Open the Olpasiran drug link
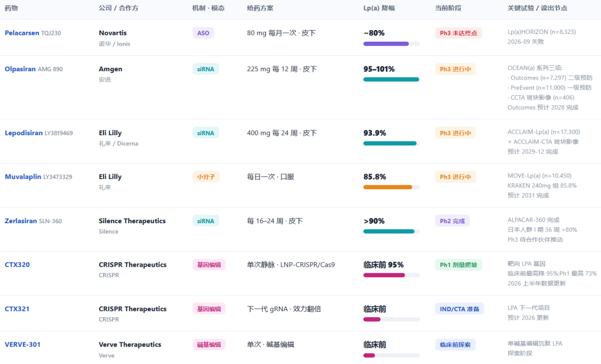 pyautogui.click(x=20, y=69)
